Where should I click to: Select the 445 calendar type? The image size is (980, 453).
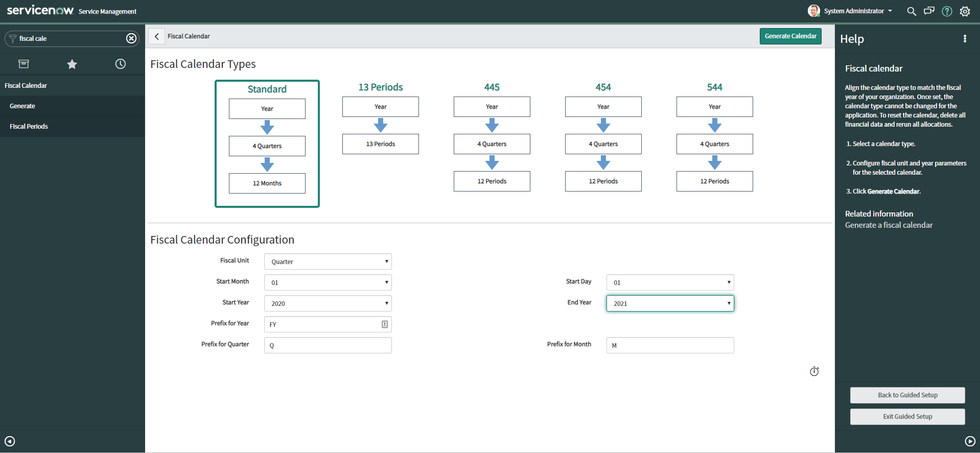click(492, 137)
